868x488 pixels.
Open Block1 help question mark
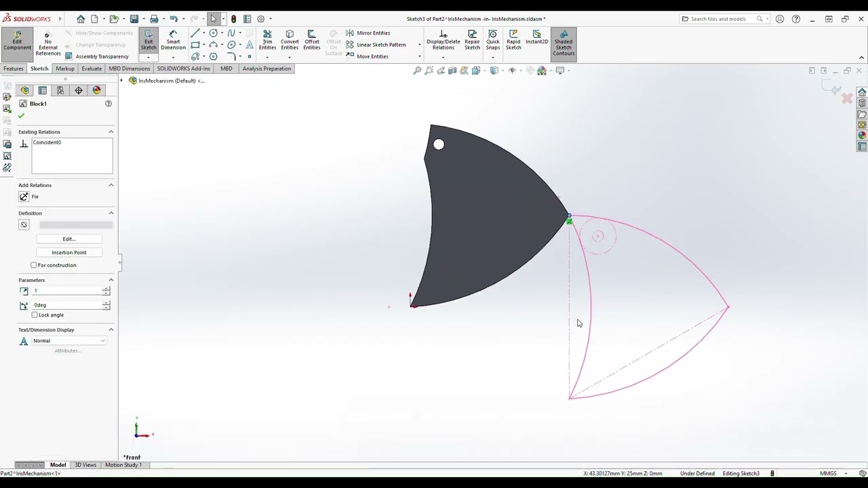tap(108, 104)
